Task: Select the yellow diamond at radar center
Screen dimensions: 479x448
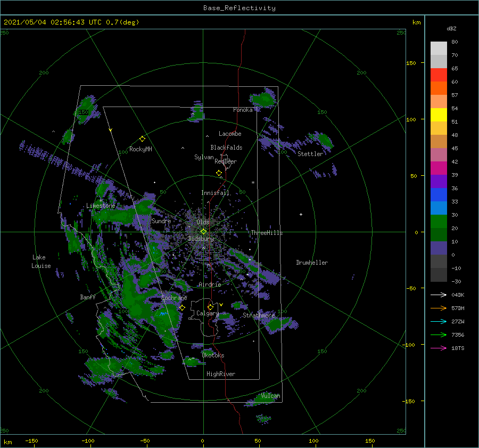Action: coord(203,232)
